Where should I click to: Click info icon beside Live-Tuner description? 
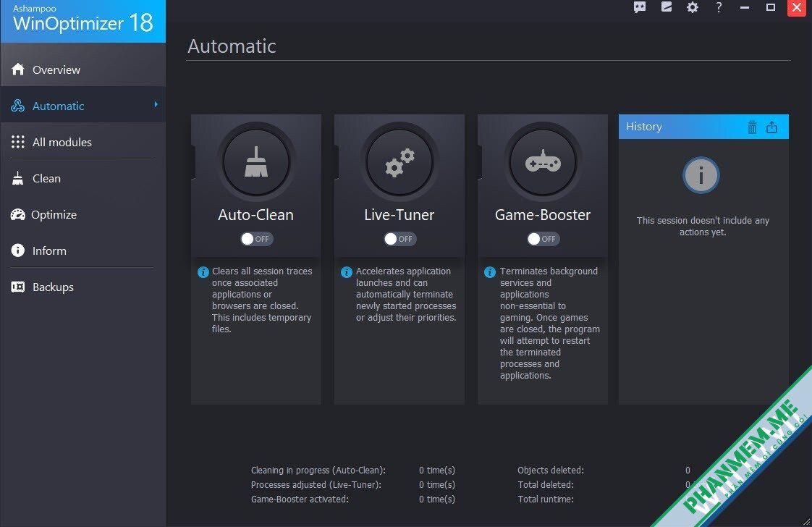coord(347,272)
